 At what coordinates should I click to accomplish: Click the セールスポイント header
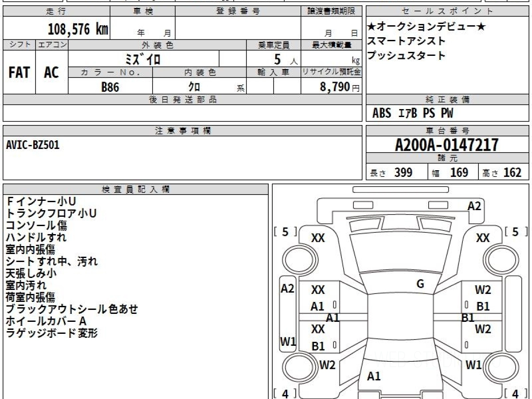click(447, 12)
